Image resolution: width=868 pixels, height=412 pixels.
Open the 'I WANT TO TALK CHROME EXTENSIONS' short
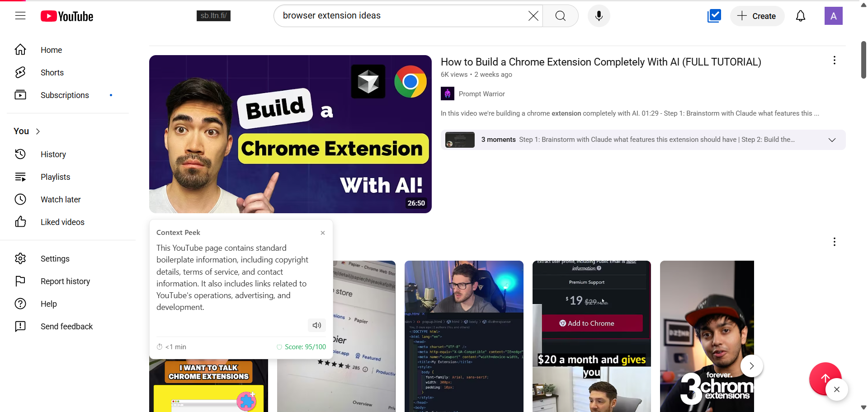(208, 385)
